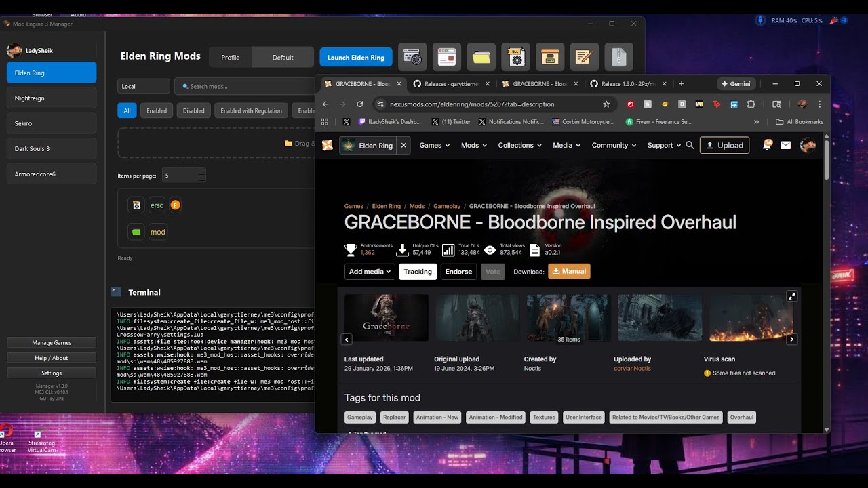Expand the Community menu
The width and height of the screenshot is (868, 488).
pyautogui.click(x=614, y=145)
